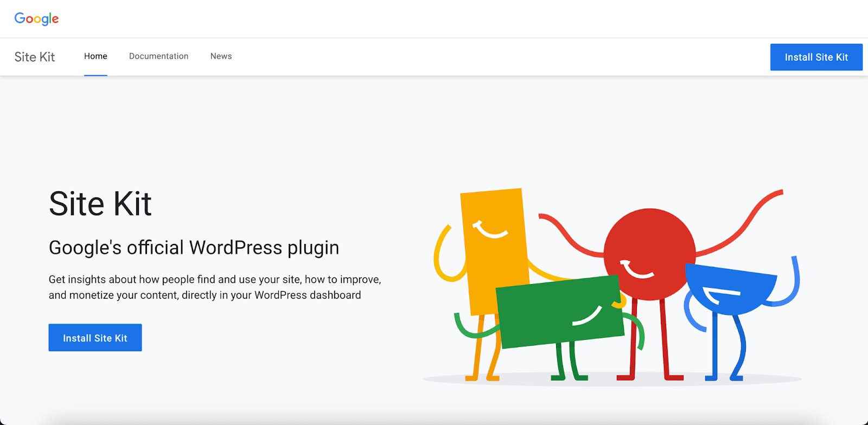Switch to the News tab
This screenshot has width=868, height=425.
coord(221,56)
